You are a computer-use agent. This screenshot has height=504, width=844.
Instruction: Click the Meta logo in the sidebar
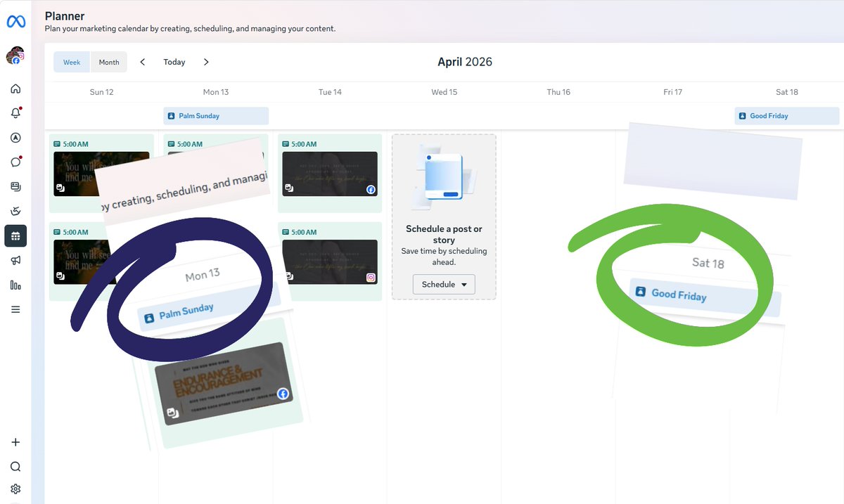pos(15,22)
